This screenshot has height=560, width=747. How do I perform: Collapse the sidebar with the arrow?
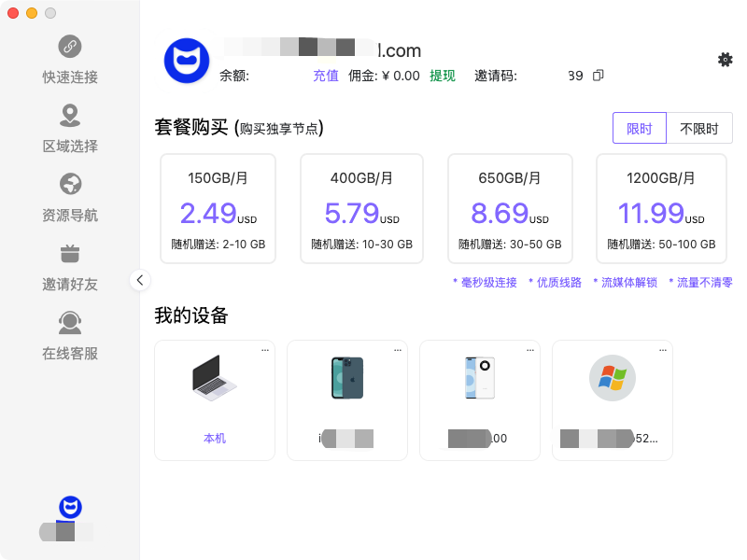pos(140,279)
